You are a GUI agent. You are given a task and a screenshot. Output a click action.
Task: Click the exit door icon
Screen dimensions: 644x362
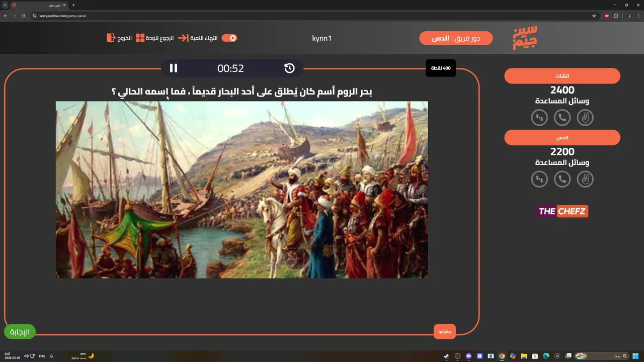click(111, 38)
